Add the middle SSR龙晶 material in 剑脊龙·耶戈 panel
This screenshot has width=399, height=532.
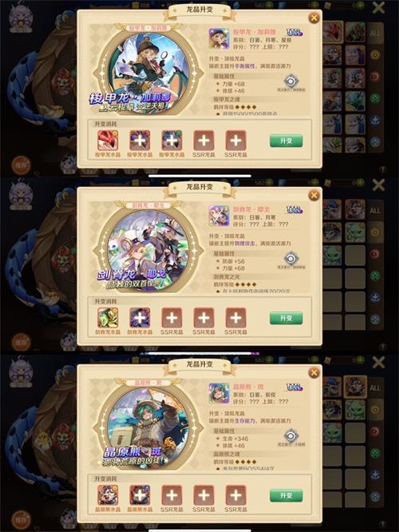coord(203,318)
